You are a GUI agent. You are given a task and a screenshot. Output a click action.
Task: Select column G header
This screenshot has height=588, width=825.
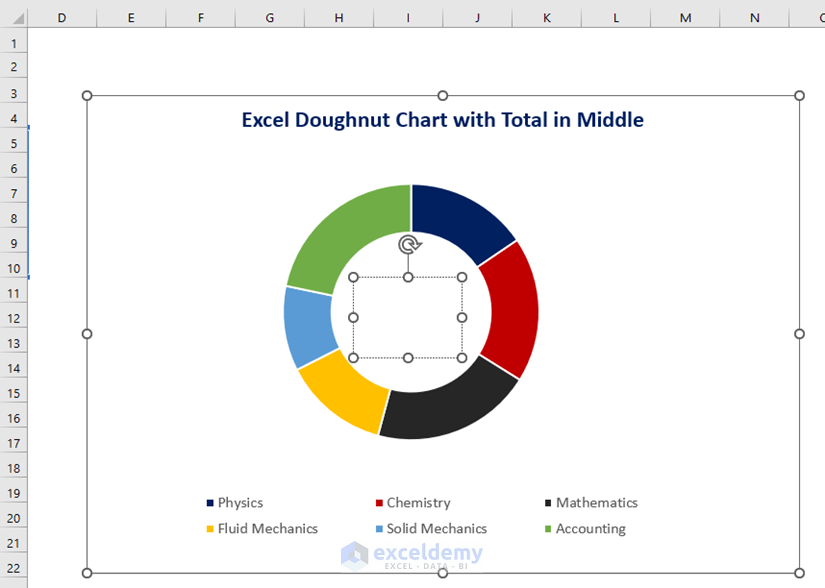(x=269, y=18)
